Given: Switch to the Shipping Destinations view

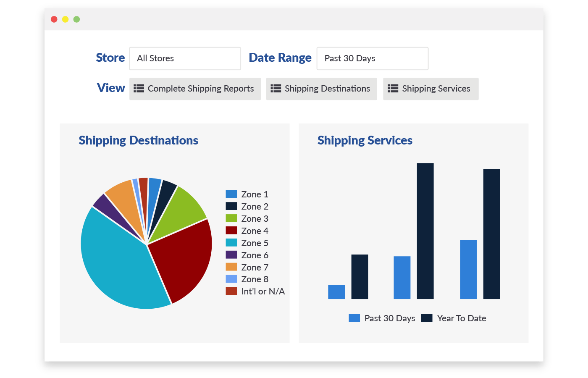Looking at the screenshot, I should [321, 89].
